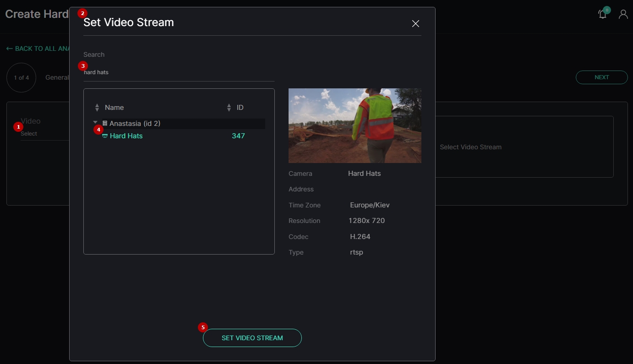Viewport: 633px width, 364px height.
Task: Click the camera preview thumbnail
Action: coord(355,125)
